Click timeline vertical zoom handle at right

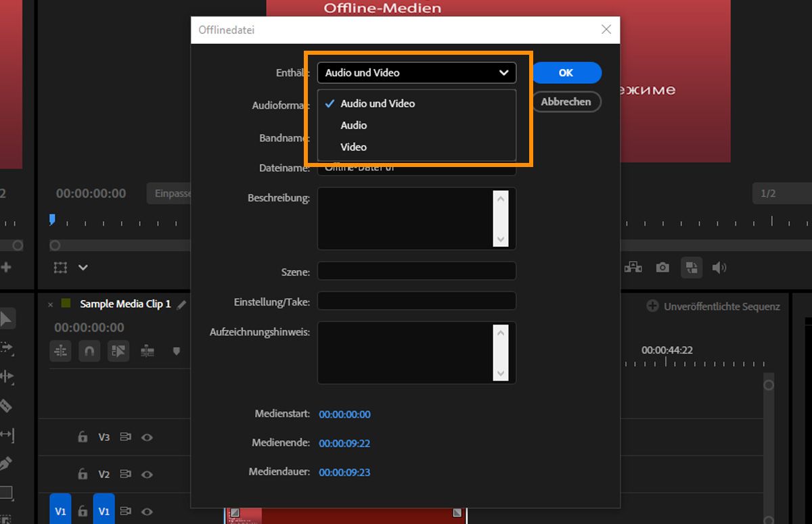[768, 385]
